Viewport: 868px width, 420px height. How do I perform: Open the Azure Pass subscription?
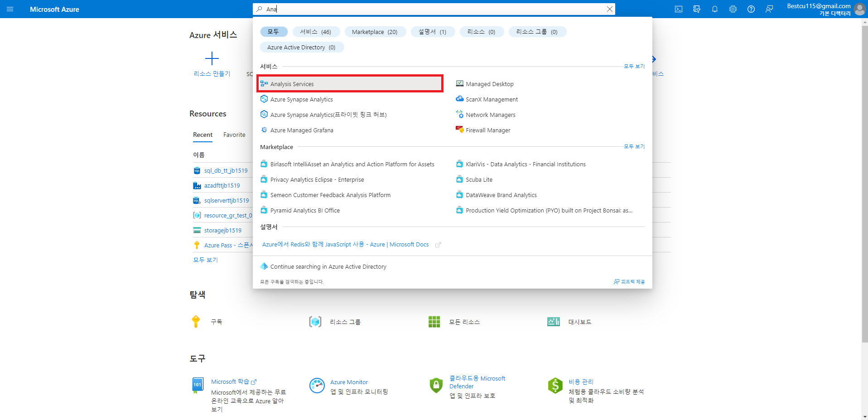228,245
